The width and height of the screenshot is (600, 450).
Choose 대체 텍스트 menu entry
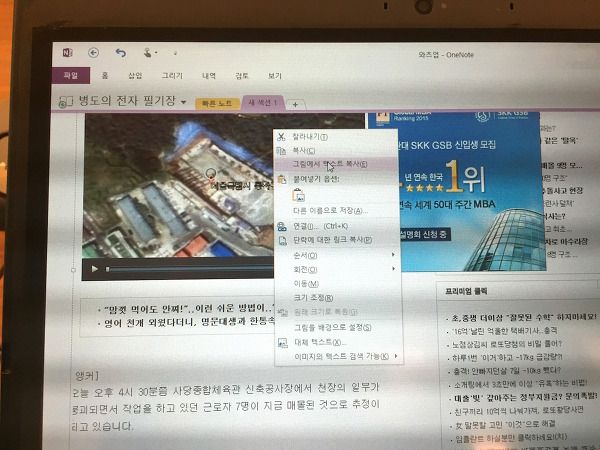point(339,342)
